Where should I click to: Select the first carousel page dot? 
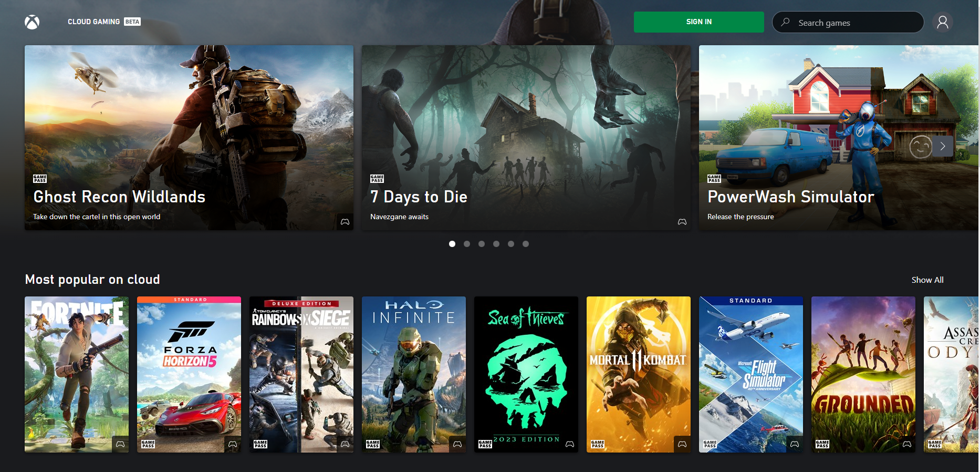[x=452, y=244]
